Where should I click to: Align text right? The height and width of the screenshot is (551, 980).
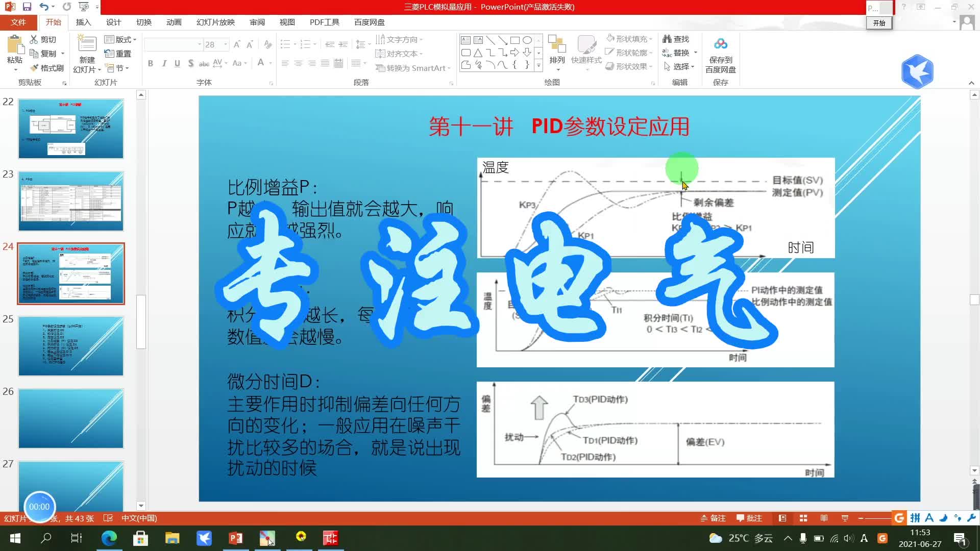(x=311, y=63)
